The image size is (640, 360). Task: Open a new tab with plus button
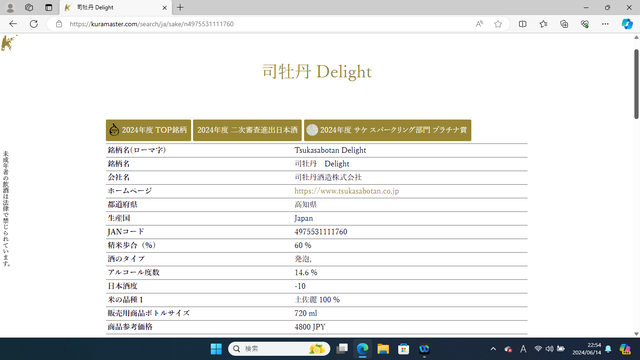point(180,7)
